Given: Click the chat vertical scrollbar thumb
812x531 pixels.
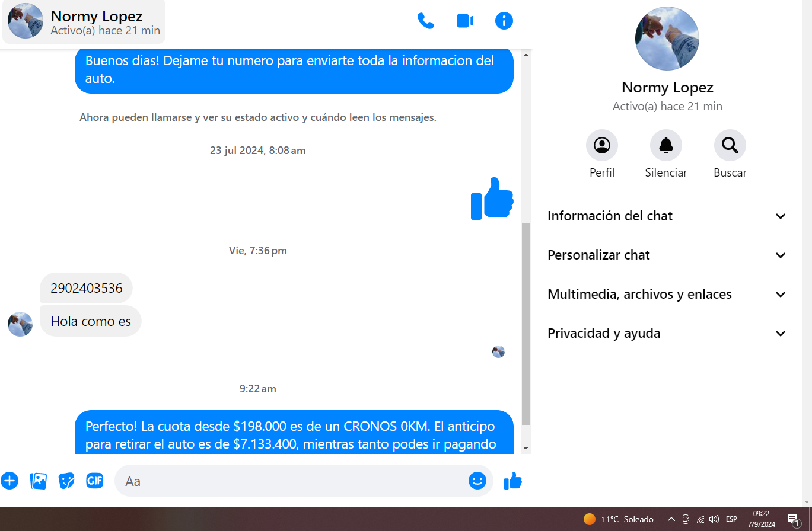Looking at the screenshot, I should (x=526, y=323).
